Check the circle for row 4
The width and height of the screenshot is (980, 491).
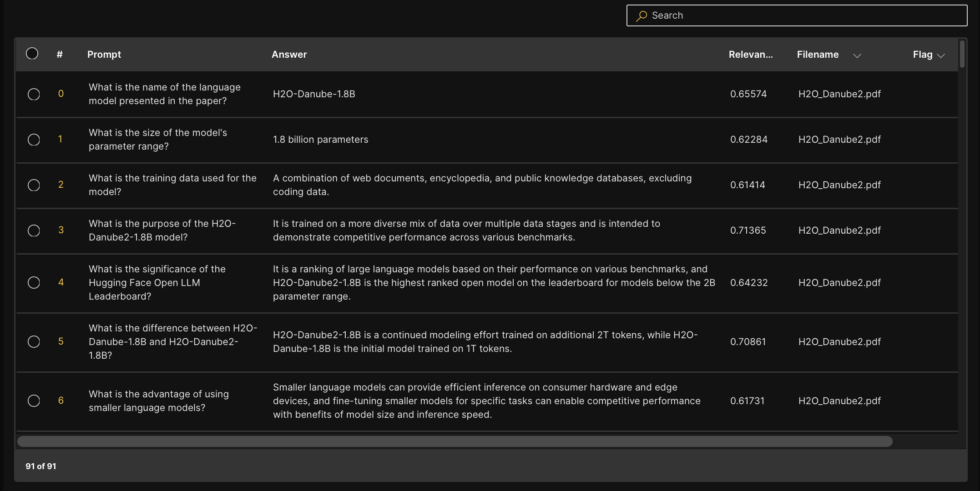coord(34,282)
